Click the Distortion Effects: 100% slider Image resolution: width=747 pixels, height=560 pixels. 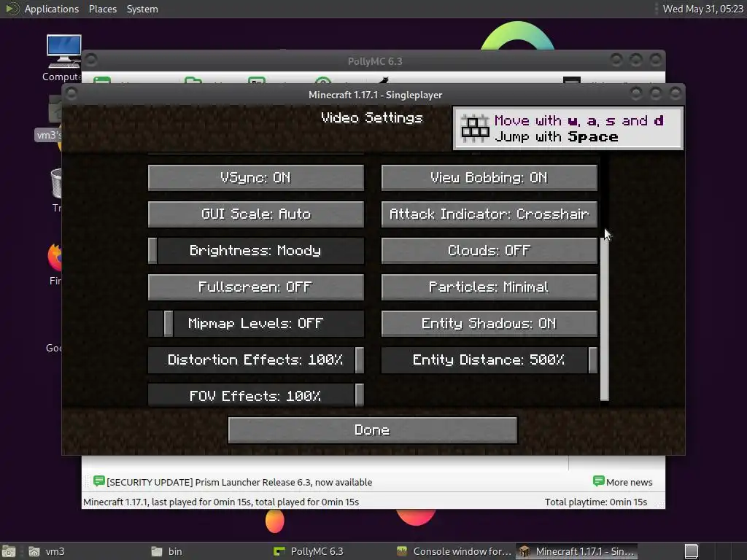point(256,360)
